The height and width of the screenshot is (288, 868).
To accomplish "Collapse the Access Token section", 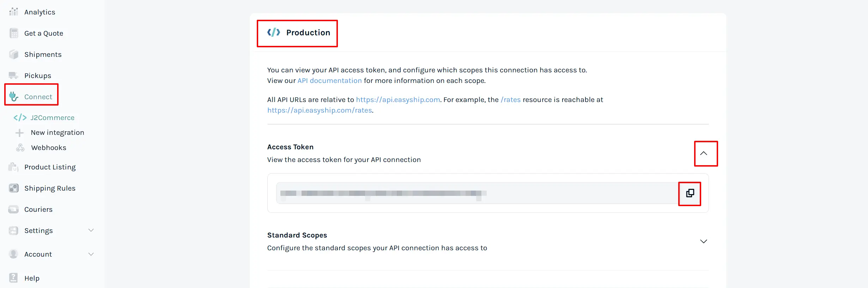I will coord(703,153).
